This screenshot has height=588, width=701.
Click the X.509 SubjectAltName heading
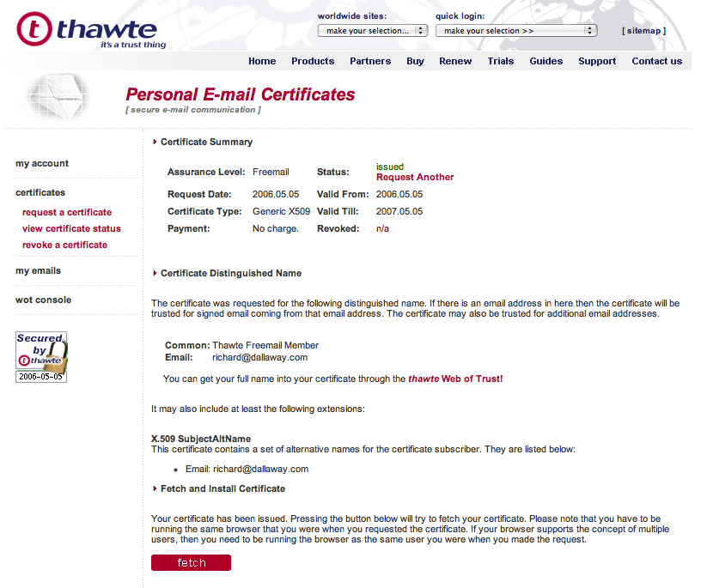[x=201, y=439]
